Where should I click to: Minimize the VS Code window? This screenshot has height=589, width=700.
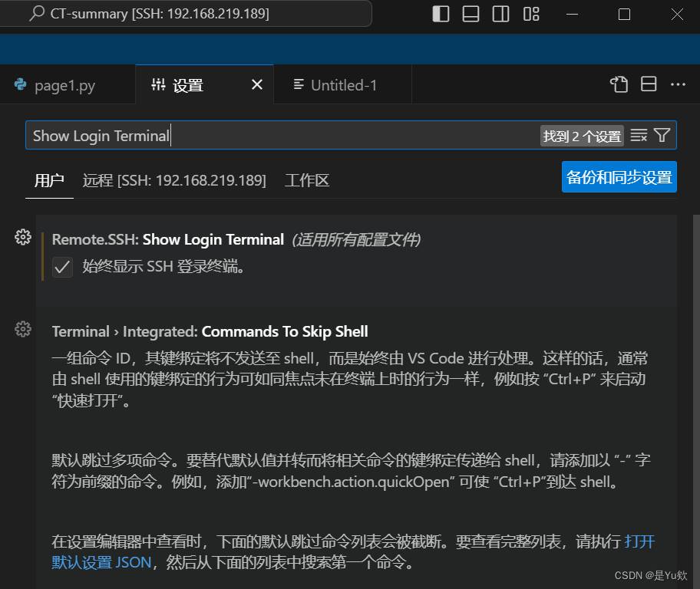click(x=572, y=14)
